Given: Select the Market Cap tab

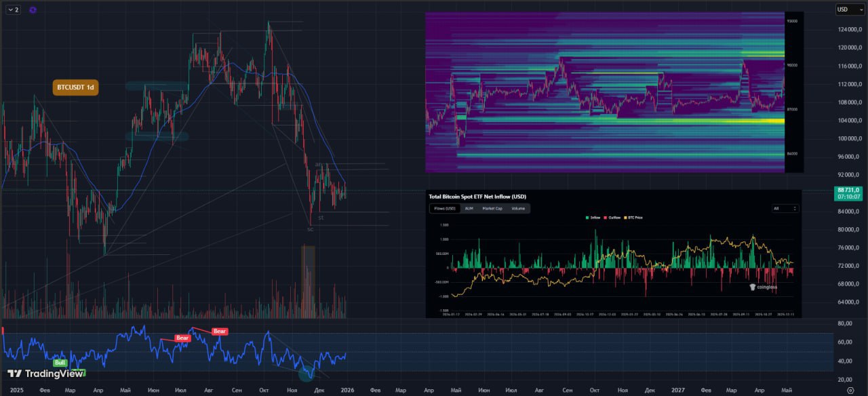Looking at the screenshot, I should click(492, 209).
